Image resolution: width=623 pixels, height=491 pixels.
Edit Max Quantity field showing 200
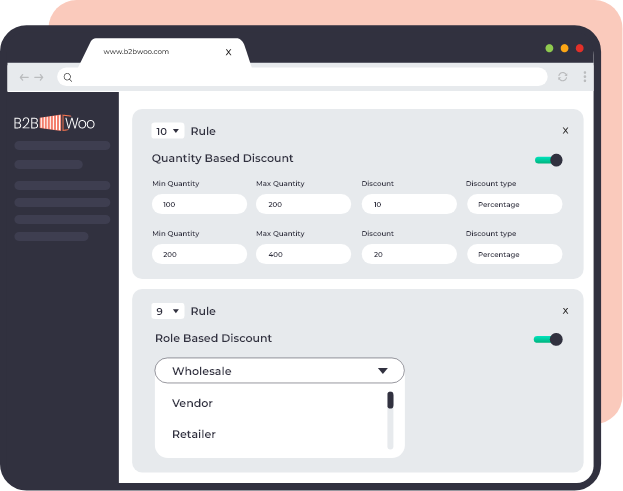click(x=304, y=204)
